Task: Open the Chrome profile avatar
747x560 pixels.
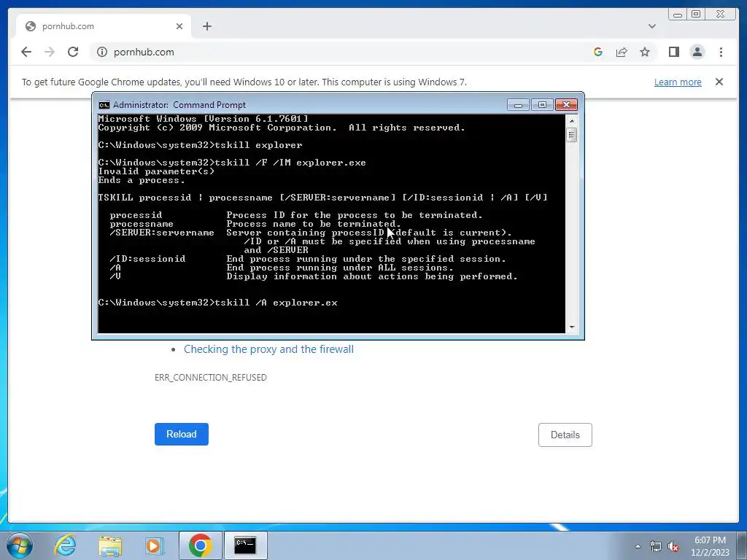Action: pyautogui.click(x=697, y=52)
